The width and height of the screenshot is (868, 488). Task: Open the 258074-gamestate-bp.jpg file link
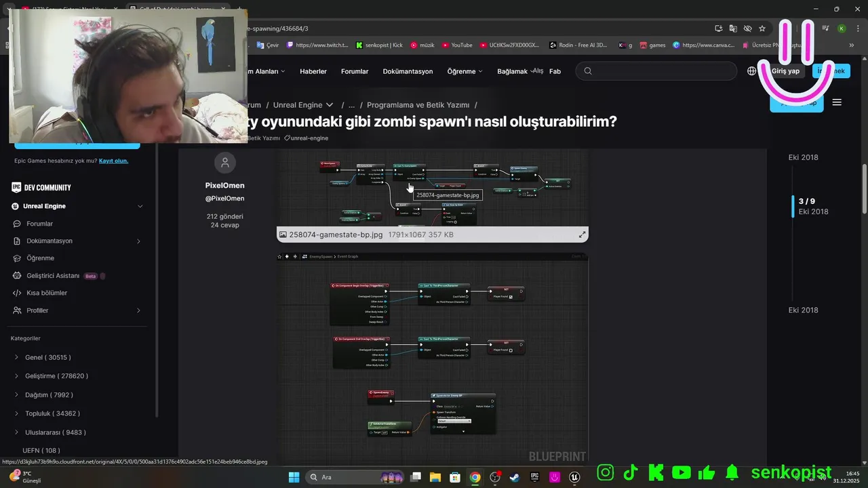(x=336, y=235)
